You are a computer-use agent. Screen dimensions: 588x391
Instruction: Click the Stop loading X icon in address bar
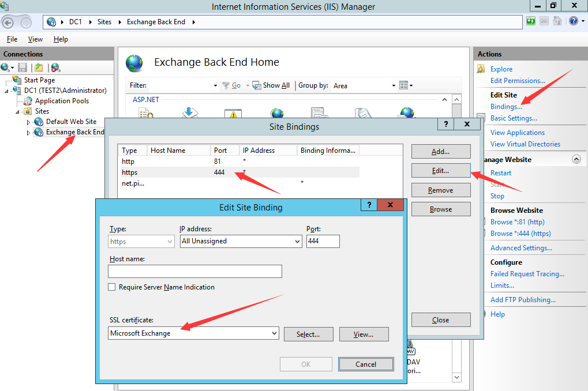tap(544, 21)
